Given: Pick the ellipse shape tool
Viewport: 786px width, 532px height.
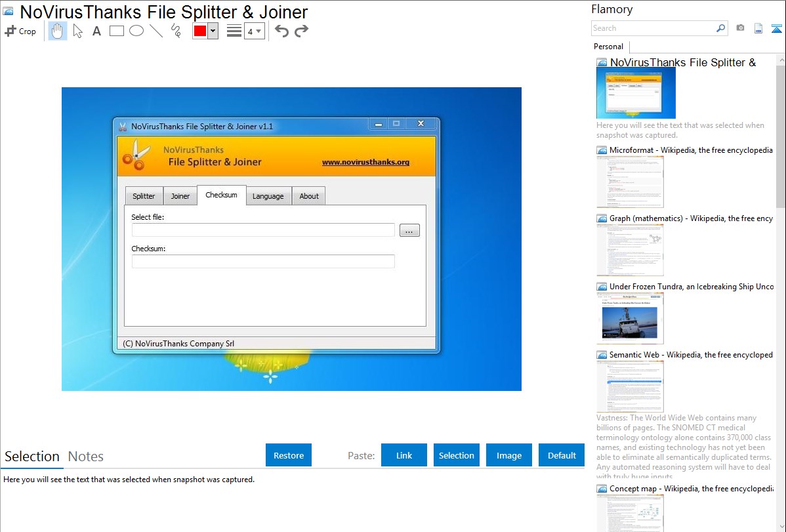Looking at the screenshot, I should tap(136, 31).
